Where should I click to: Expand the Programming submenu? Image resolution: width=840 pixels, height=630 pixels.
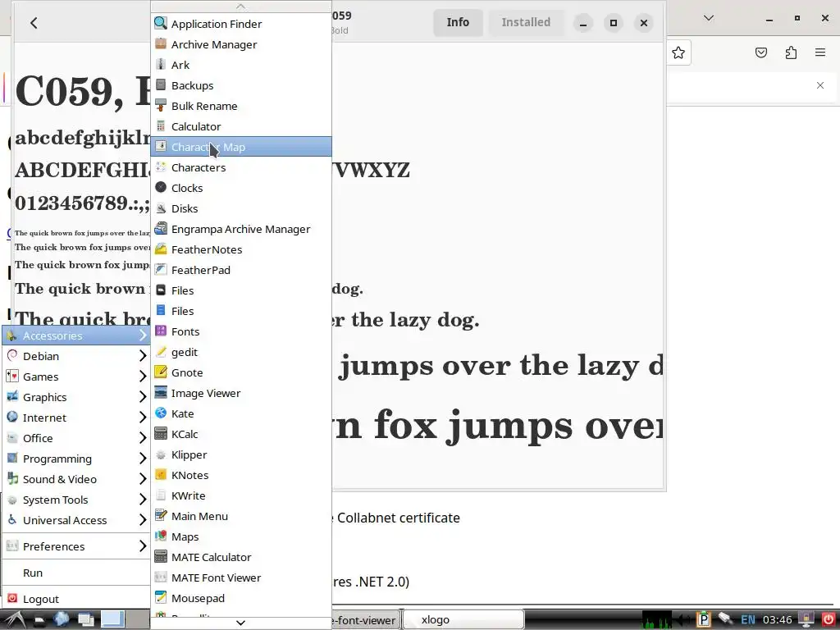coord(76,459)
